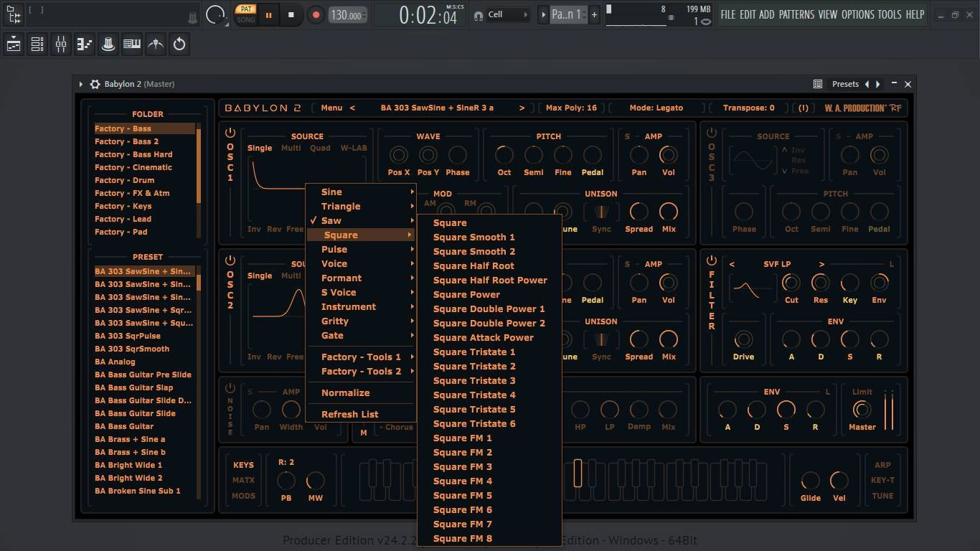Viewport: 980px width, 551px height.
Task: Select BA 303 SqrPulse preset
Action: (x=144, y=336)
